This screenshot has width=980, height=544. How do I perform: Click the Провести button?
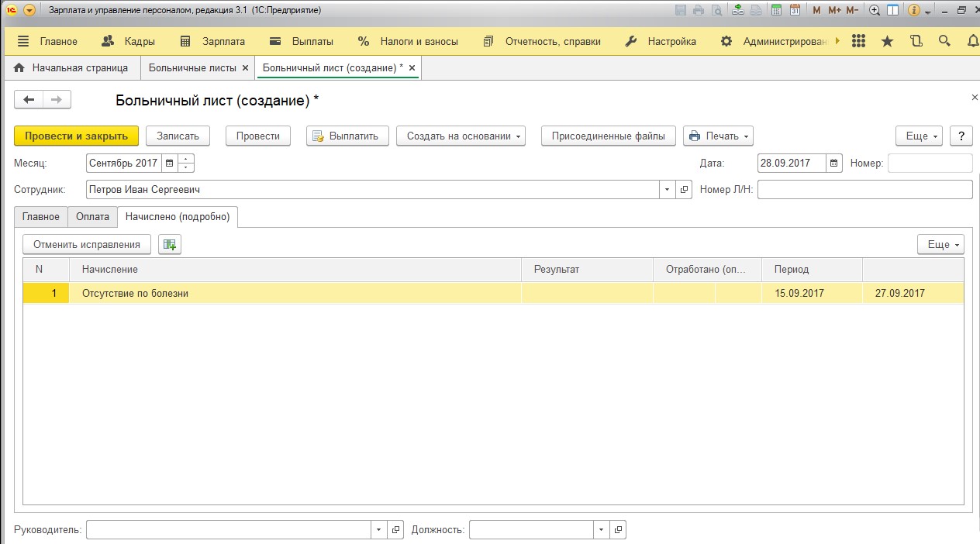point(258,136)
